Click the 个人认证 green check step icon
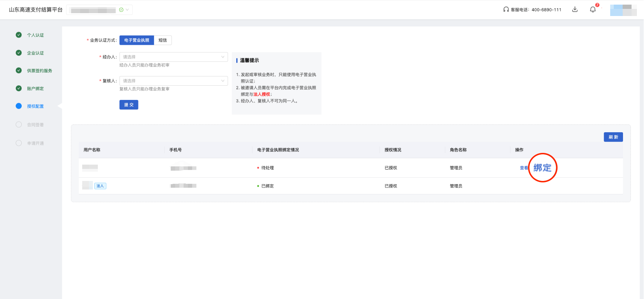644x299 pixels. [x=19, y=35]
